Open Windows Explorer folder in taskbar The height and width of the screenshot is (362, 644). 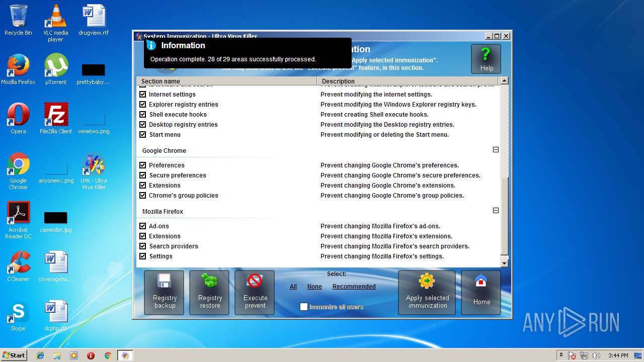coord(57,355)
